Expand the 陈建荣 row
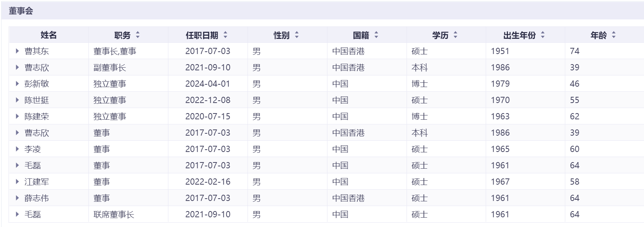The height and width of the screenshot is (227, 644). coord(17,116)
